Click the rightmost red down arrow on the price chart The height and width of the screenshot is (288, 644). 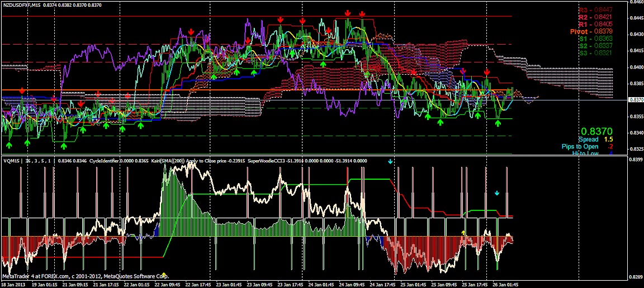pos(487,73)
